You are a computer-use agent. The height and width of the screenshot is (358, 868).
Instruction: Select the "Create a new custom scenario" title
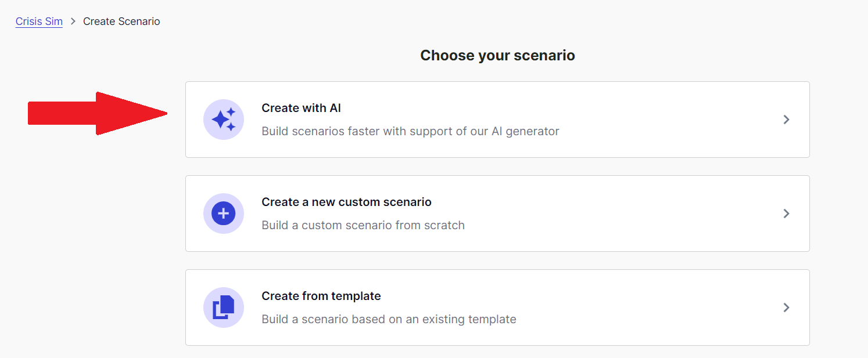[346, 202]
